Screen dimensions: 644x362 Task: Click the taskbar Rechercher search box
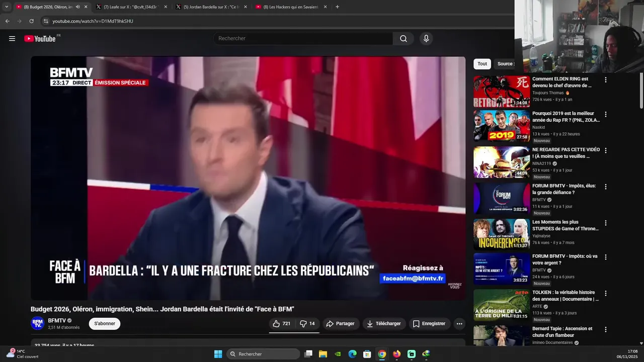[263, 354]
